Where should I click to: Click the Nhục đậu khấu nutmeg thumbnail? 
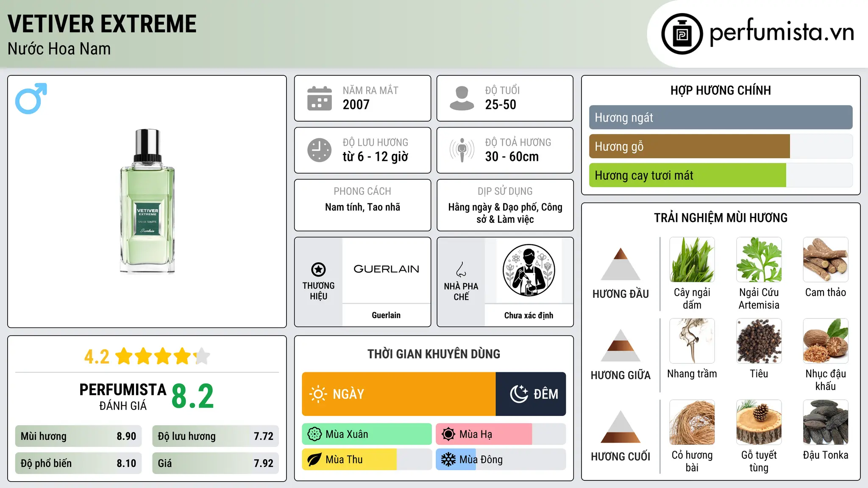(826, 341)
